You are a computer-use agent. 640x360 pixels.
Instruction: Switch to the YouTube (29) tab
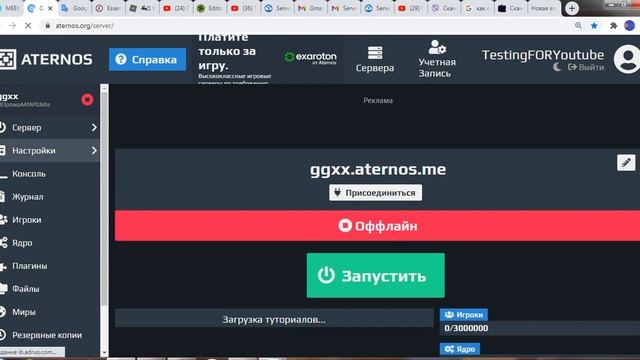point(411,8)
